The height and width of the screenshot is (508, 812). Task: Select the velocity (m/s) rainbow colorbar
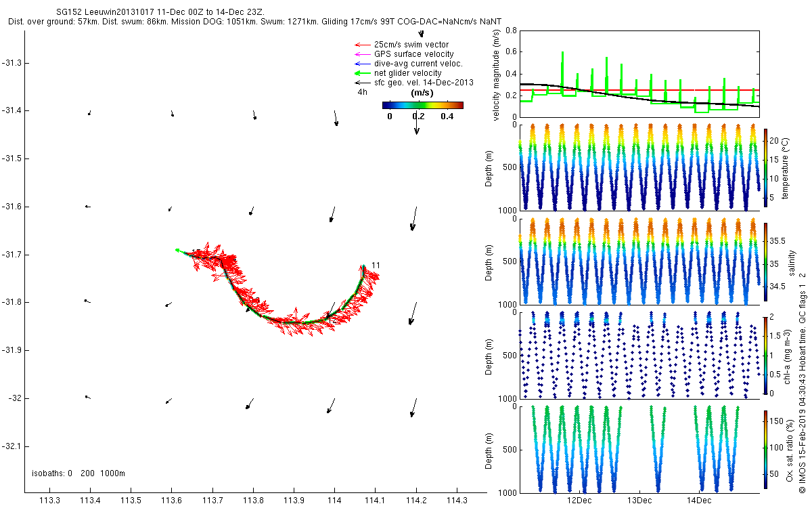coord(423,105)
